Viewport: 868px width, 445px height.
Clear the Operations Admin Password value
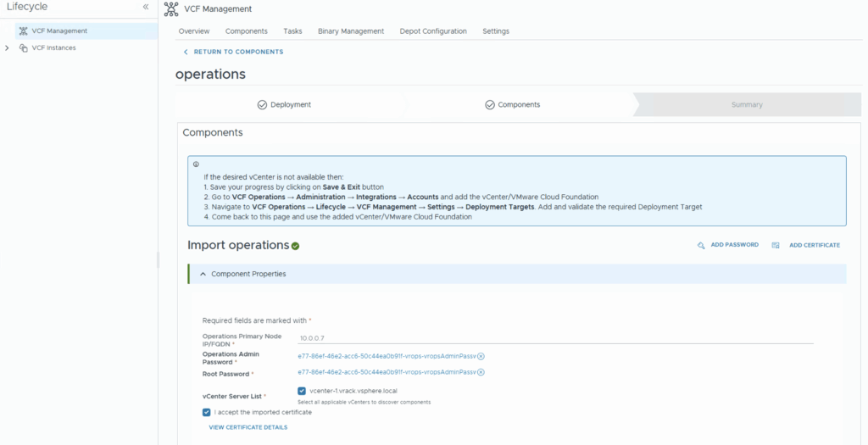pyautogui.click(x=481, y=357)
